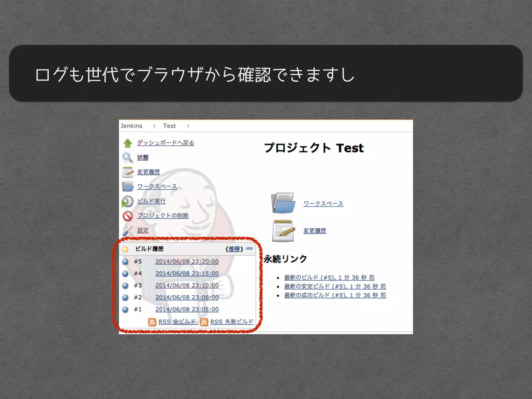
Task: Click the RSS icon beside RSS 失敗ビルド
Action: pos(204,322)
